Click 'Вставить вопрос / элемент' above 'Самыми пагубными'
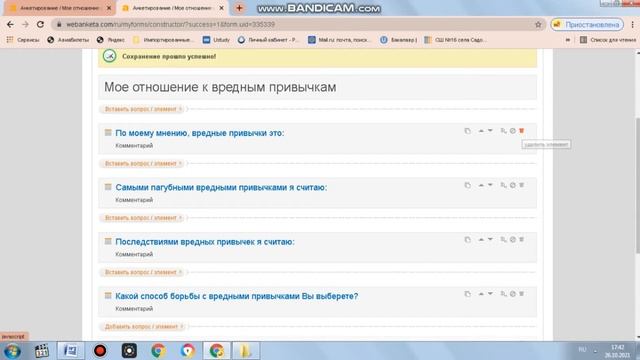 pyautogui.click(x=142, y=163)
